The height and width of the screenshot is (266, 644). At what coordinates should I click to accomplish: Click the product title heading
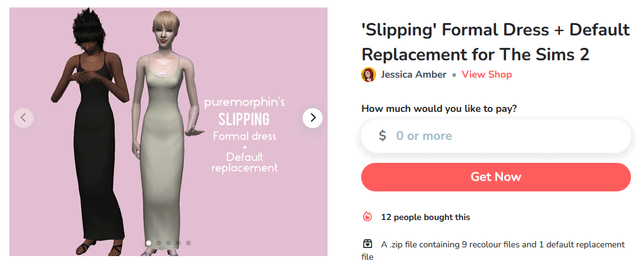[495, 42]
